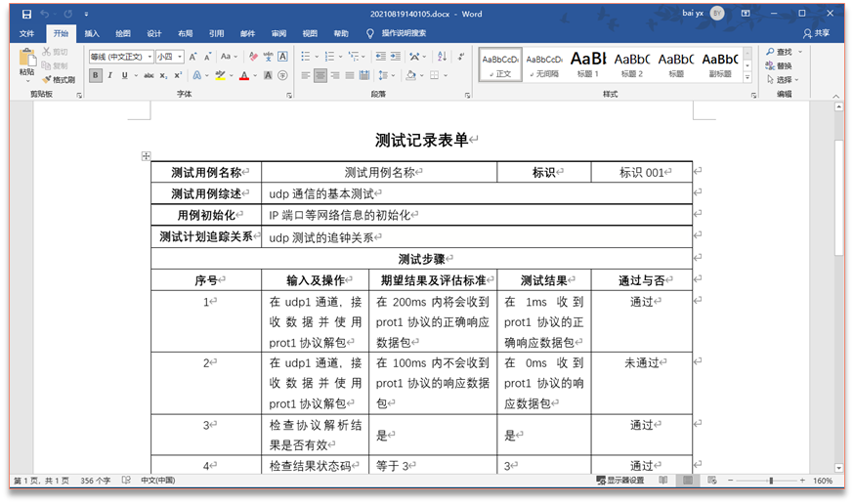
Task: Increase font size with grow button
Action: [x=192, y=57]
